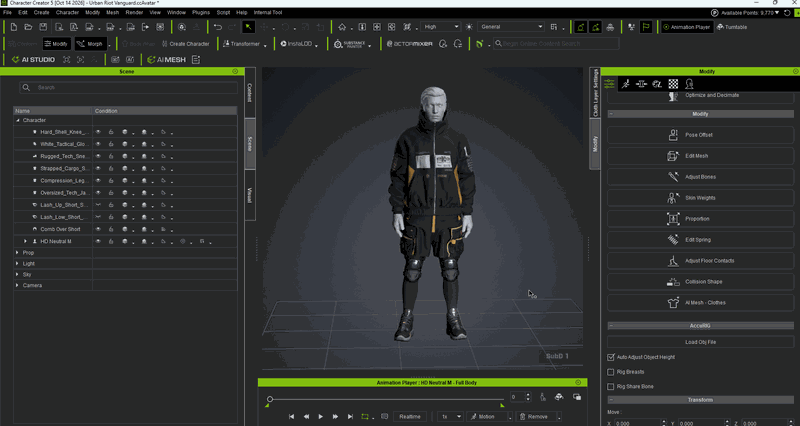800x426 pixels.
Task: Open the Mesh menu
Action: tap(112, 12)
